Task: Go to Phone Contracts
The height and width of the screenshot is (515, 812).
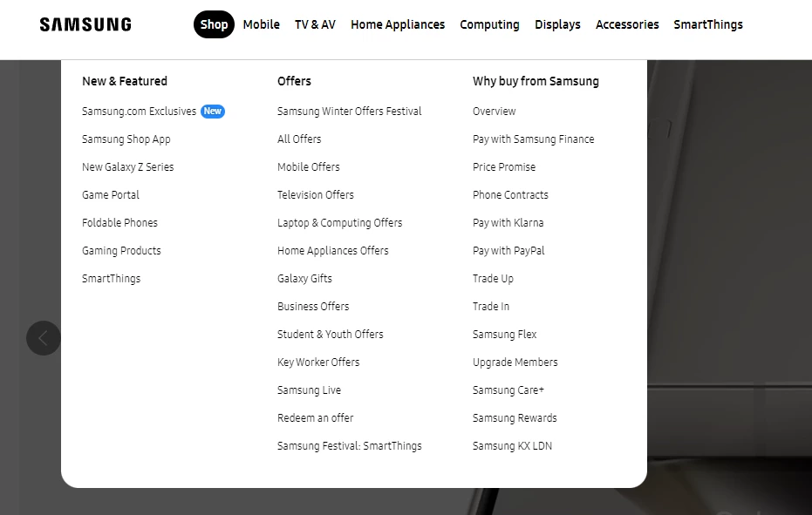Action: coord(510,195)
